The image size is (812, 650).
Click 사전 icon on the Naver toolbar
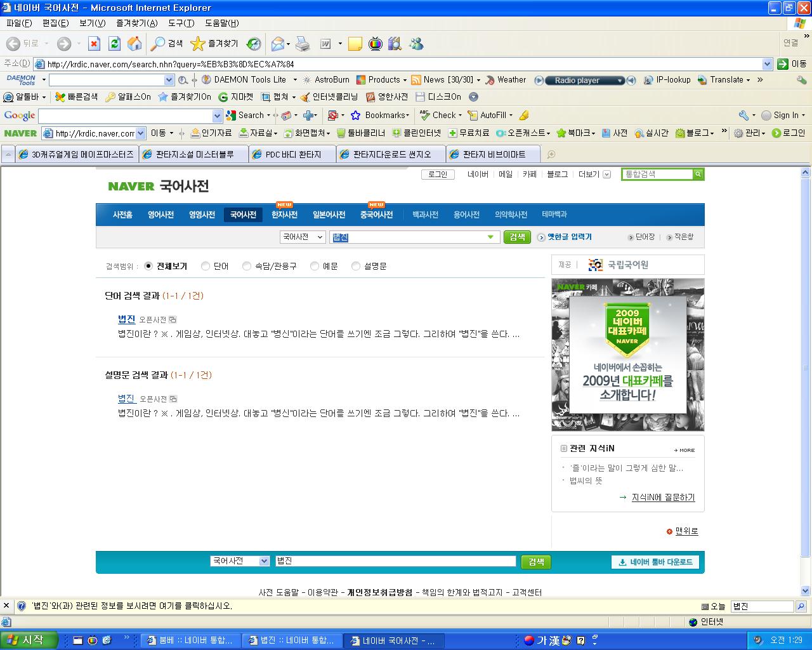click(x=615, y=133)
